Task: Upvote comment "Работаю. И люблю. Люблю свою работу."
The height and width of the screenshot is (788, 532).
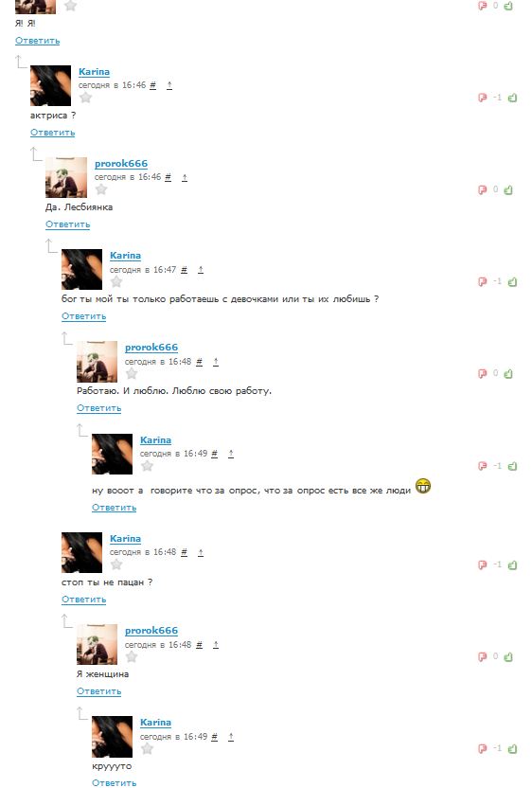Action: (x=508, y=373)
